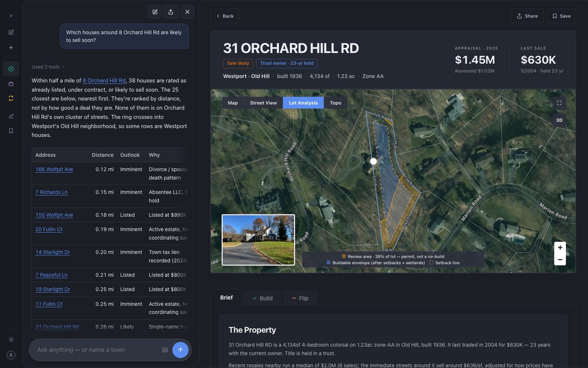
Task: Open the Flip tab
Action: 300,298
